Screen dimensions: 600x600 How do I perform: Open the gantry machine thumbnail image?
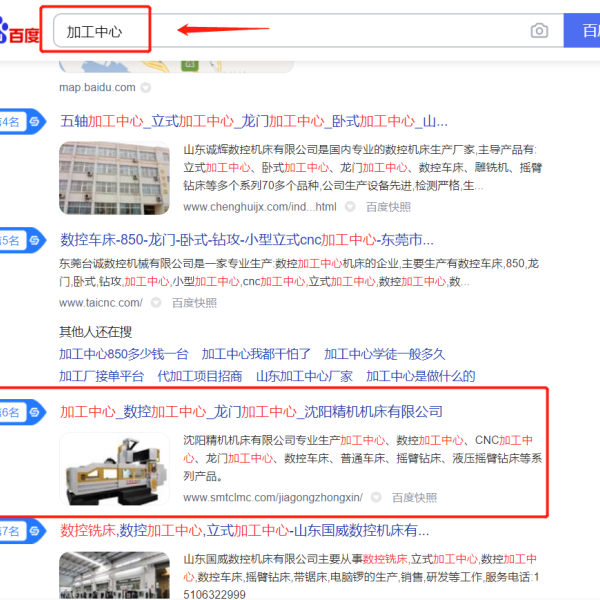click(114, 469)
